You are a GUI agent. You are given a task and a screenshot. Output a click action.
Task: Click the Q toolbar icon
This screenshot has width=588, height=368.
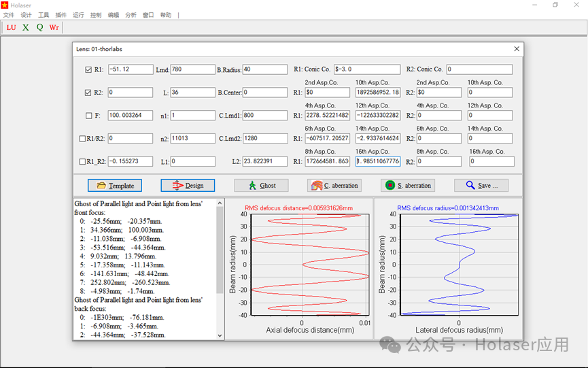click(39, 27)
